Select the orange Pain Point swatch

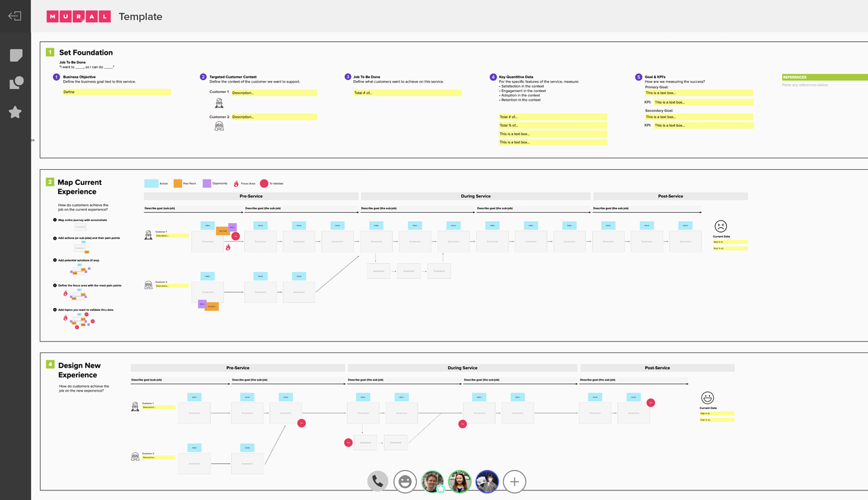(x=178, y=183)
